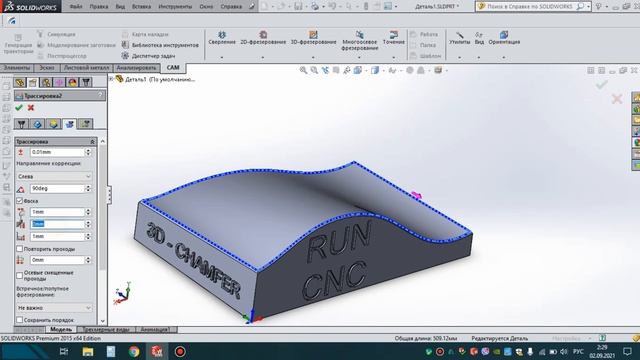Open the Вид tool in CAM ribbon
The width and height of the screenshot is (640, 360).
pyautogui.click(x=479, y=38)
